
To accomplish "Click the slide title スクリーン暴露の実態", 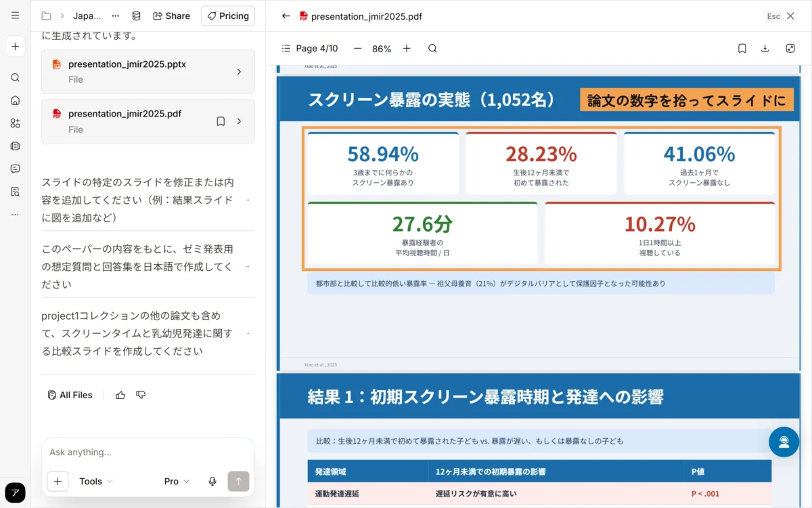I will (432, 100).
